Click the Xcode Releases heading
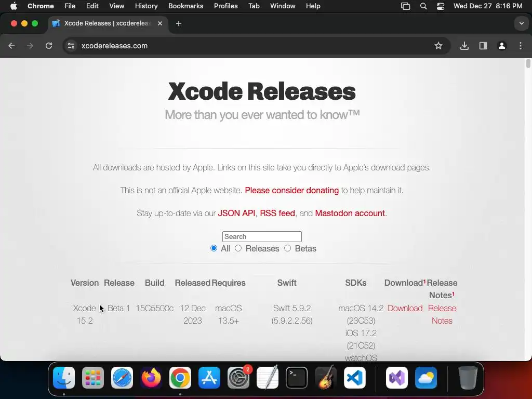Image resolution: width=532 pixels, height=399 pixels. pos(262,91)
